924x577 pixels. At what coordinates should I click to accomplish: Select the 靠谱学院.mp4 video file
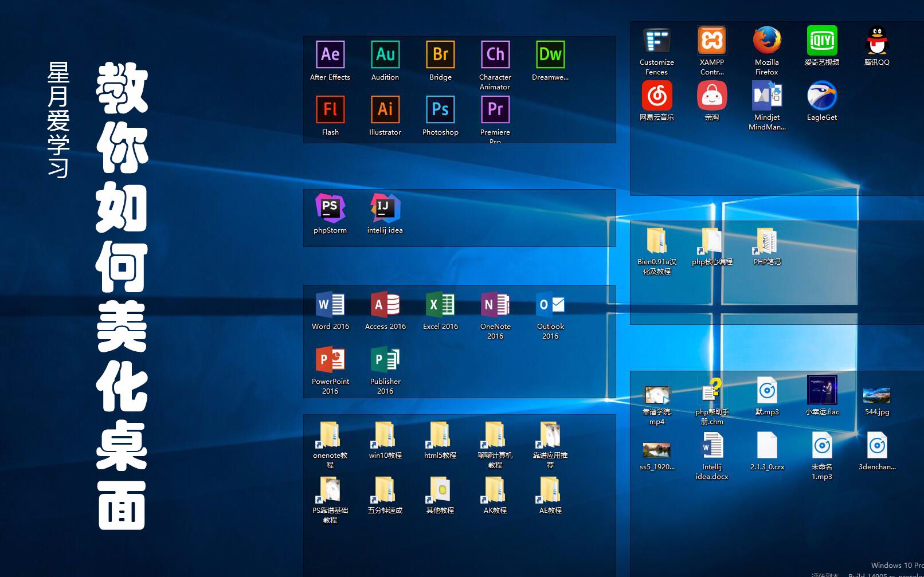(657, 394)
